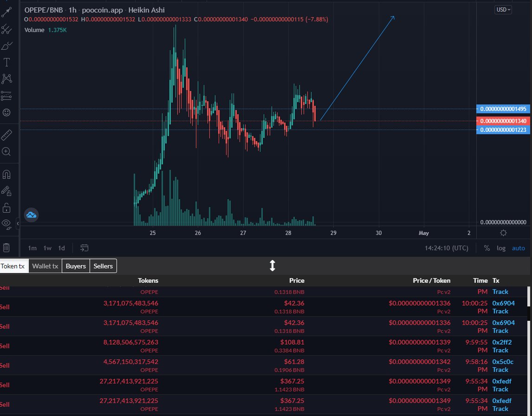The height and width of the screenshot is (416, 532).
Task: Open the USD currency dropdown
Action: point(503,10)
